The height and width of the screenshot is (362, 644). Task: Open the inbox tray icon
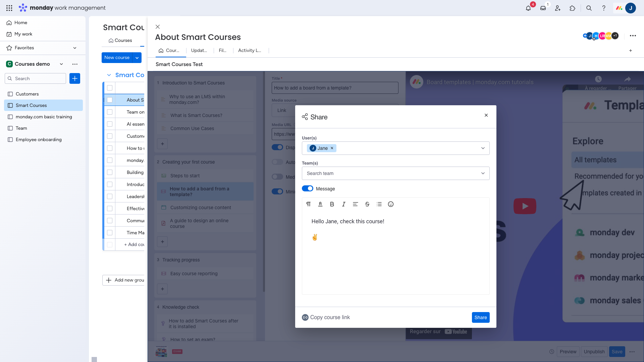click(x=543, y=8)
